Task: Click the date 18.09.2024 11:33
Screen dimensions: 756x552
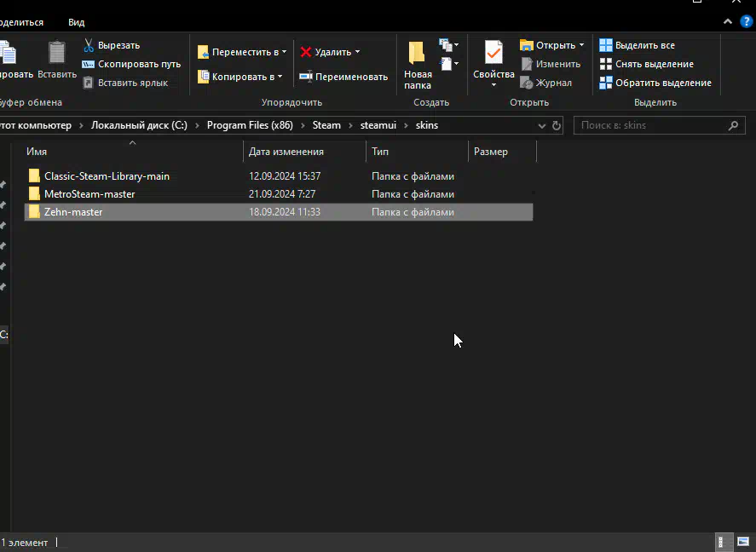Action: point(285,212)
